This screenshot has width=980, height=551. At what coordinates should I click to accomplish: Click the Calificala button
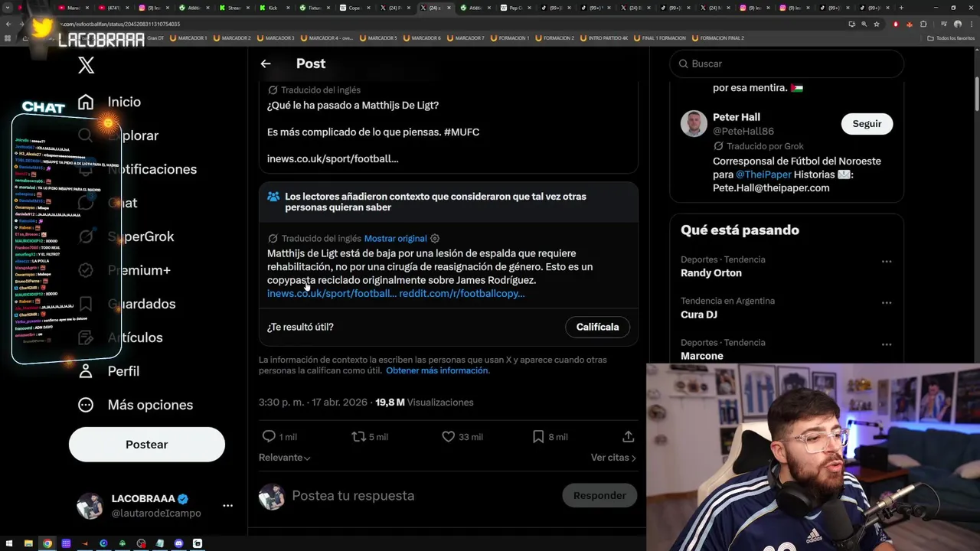point(597,327)
